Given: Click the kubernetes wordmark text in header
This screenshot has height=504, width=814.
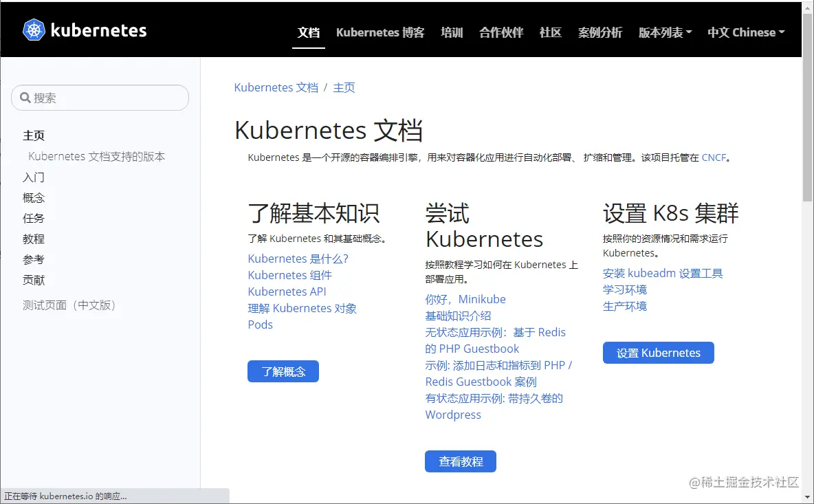Looking at the screenshot, I should [98, 30].
